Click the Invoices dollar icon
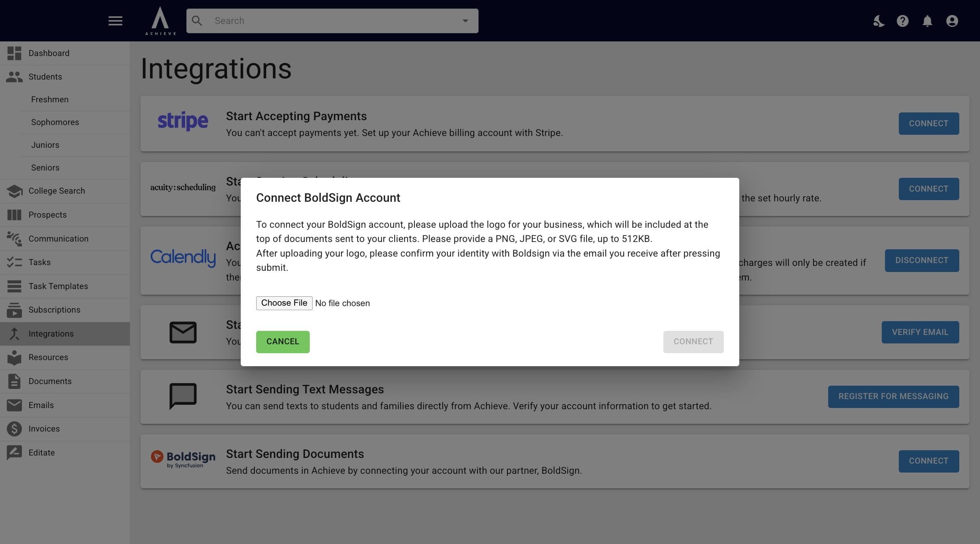Screen dimensions: 980x544 (x=14, y=429)
